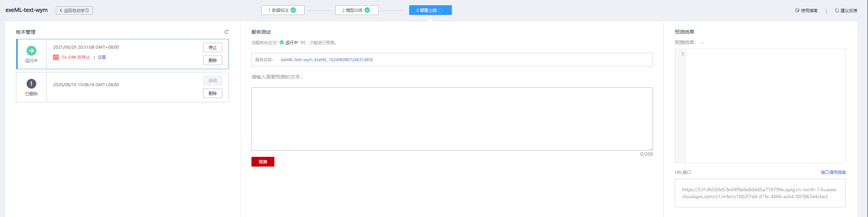Click the green check in data labeling step

click(x=293, y=10)
